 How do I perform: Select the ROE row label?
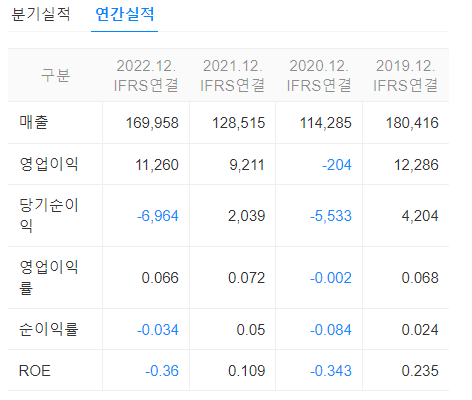coord(35,371)
